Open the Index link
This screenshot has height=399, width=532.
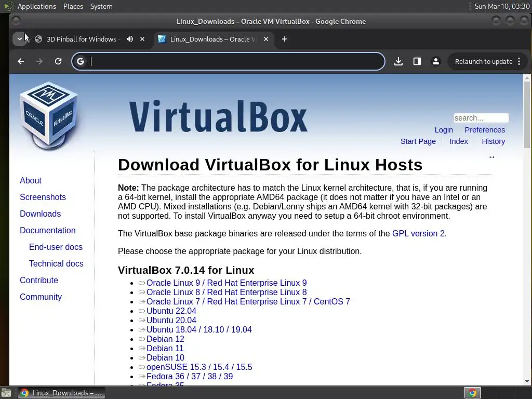(459, 141)
